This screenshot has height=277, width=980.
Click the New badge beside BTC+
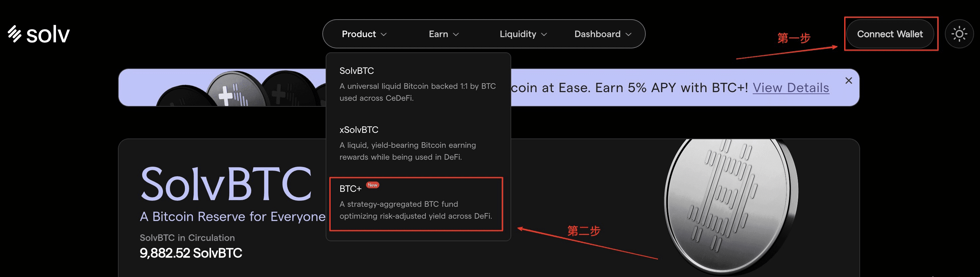pyautogui.click(x=372, y=185)
